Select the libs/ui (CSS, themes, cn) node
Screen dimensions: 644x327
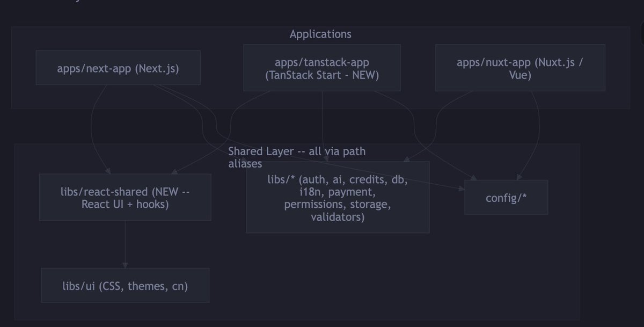click(125, 286)
